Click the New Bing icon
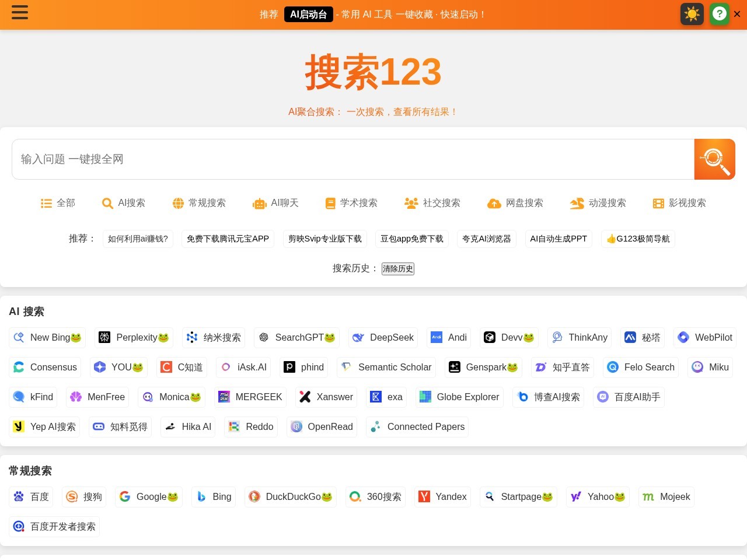 (19, 337)
